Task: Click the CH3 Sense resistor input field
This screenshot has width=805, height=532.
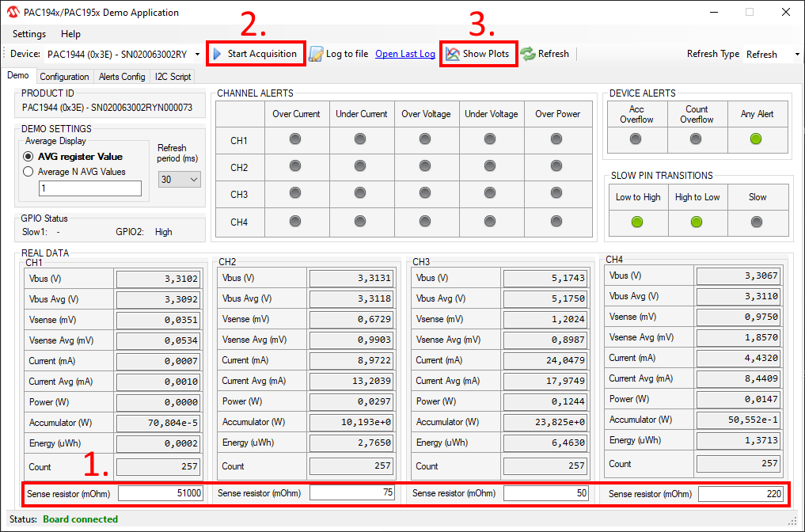Action: click(545, 493)
